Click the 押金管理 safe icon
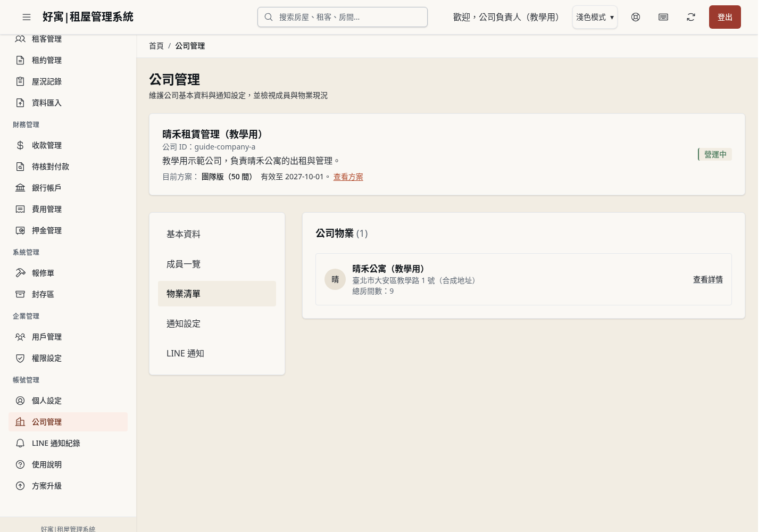Screen dimensions: 766x532 tap(20, 230)
